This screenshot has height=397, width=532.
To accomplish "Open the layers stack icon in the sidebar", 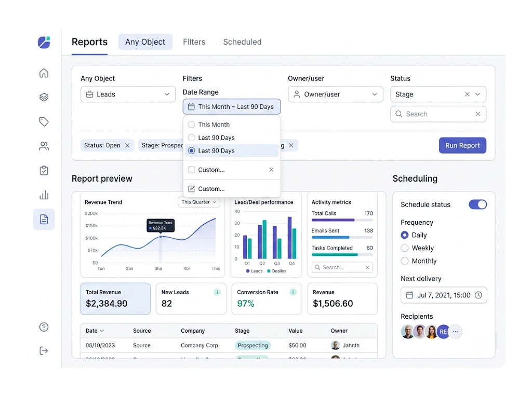I will click(x=44, y=97).
